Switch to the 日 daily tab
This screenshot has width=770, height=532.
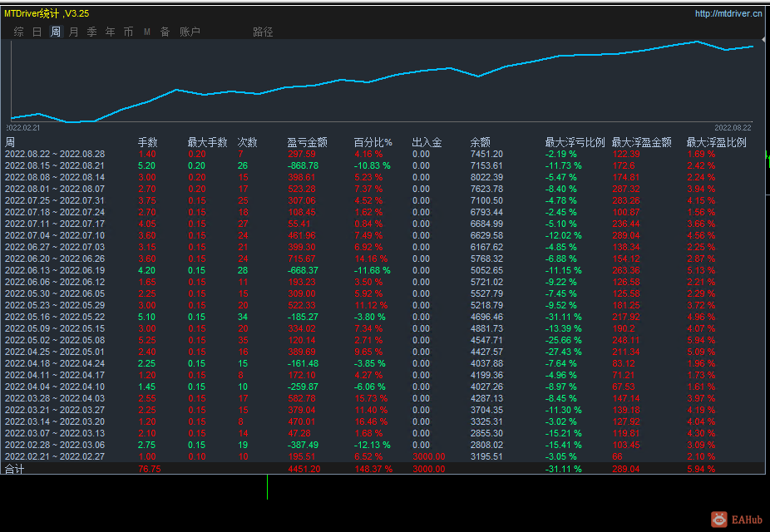[37, 32]
